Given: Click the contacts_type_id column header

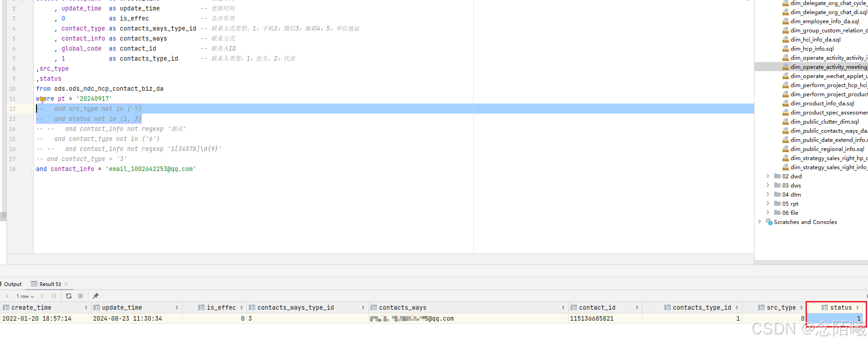Looking at the screenshot, I should coord(692,308).
